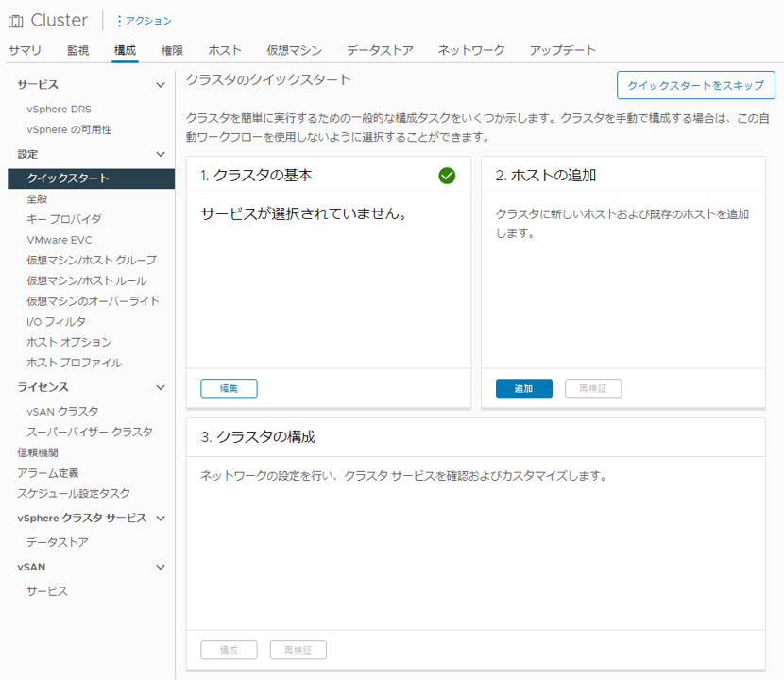Select ホスト プロファイル

74,363
